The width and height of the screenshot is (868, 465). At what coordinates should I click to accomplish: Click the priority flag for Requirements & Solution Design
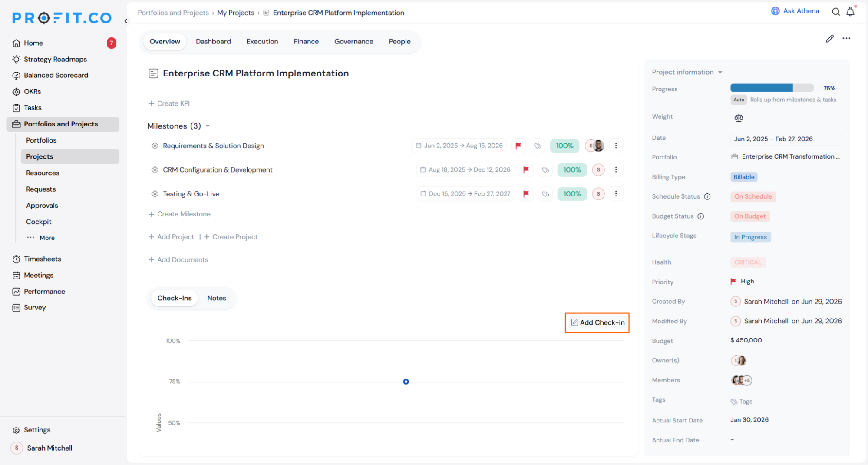(x=518, y=146)
